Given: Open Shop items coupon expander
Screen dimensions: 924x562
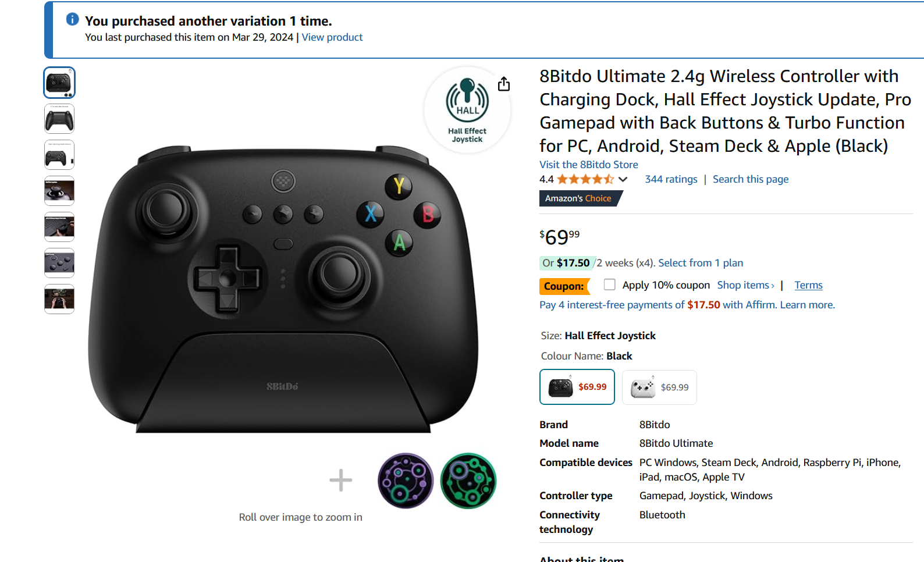Looking at the screenshot, I should click(745, 285).
